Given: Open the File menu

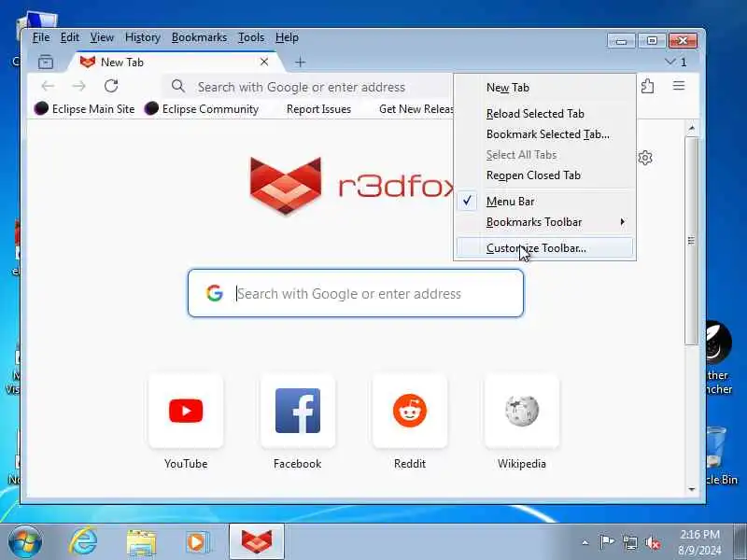Looking at the screenshot, I should tap(41, 37).
